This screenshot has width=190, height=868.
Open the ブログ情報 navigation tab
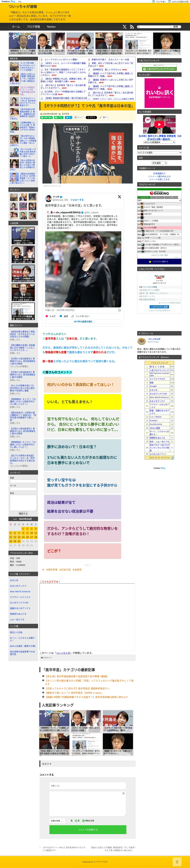click(x=33, y=27)
